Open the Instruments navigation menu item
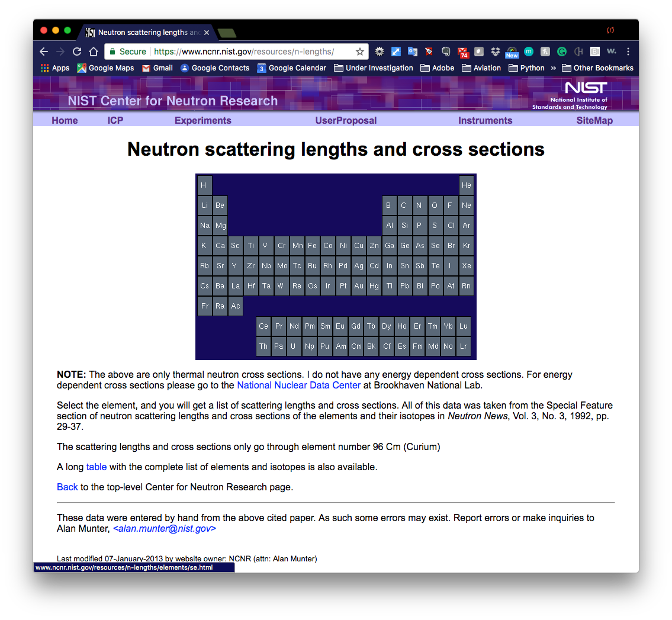The image size is (672, 620). 485,120
